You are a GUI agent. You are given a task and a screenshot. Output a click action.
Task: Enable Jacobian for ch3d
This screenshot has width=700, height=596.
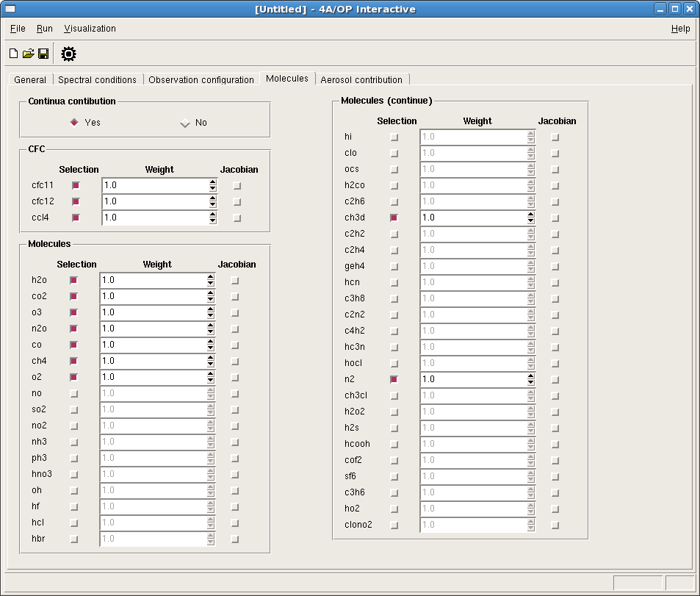pos(555,218)
